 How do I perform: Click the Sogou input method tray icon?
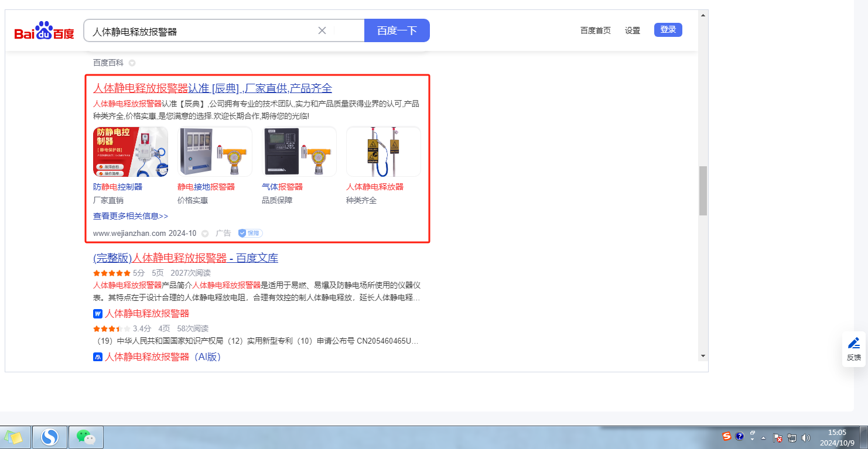pyautogui.click(x=727, y=436)
